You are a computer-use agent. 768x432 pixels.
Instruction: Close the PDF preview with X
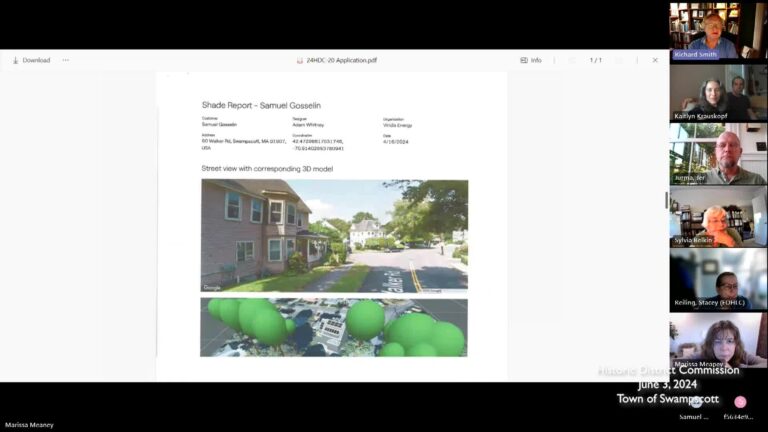[x=655, y=60]
